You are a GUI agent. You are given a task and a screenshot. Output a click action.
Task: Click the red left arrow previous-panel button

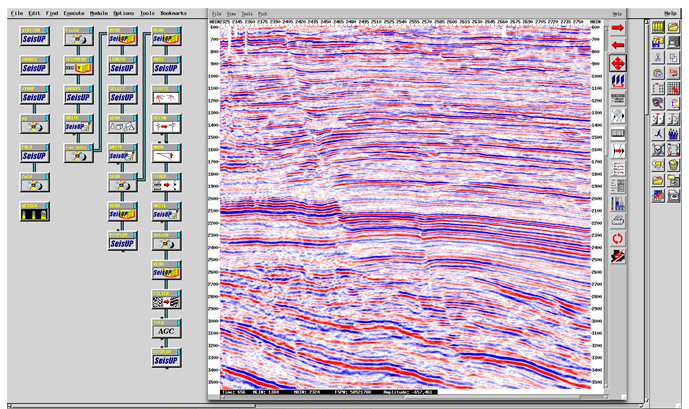coord(618,45)
